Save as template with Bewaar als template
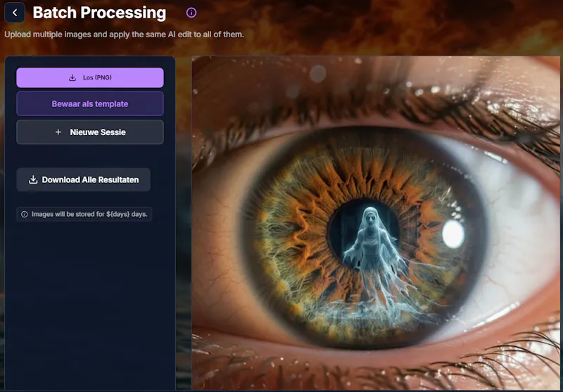The width and height of the screenshot is (563, 392). coord(90,103)
